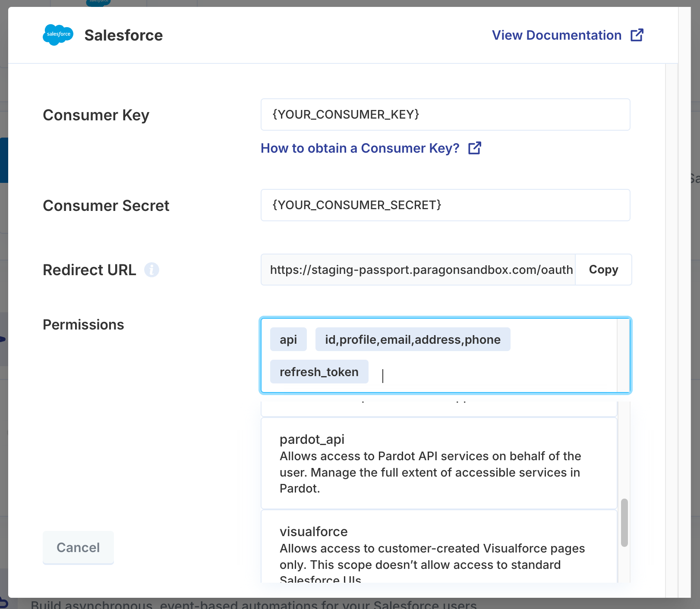The image size is (700, 609).
Task: Copy the Redirect URL
Action: point(603,270)
